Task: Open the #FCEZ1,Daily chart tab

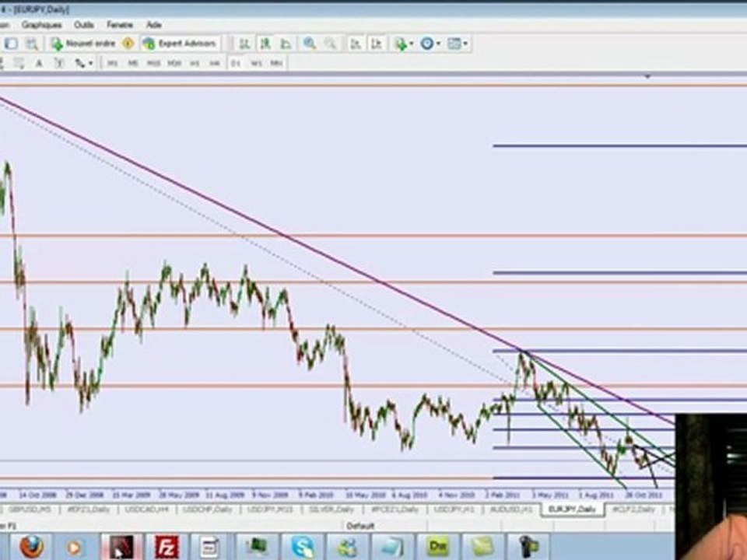Action: [x=395, y=509]
